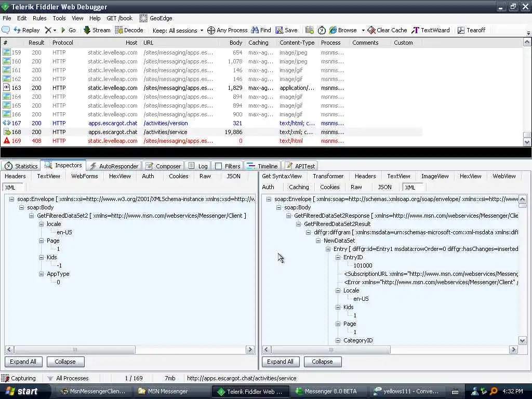
Task: Open the GET /book menu item
Action: click(x=119, y=18)
